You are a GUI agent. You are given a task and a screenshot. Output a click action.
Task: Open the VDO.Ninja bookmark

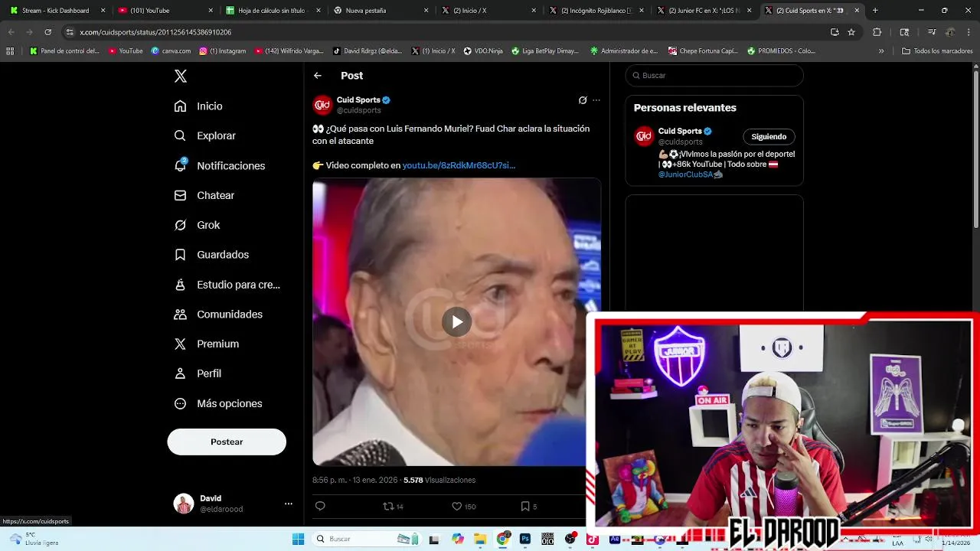click(482, 51)
